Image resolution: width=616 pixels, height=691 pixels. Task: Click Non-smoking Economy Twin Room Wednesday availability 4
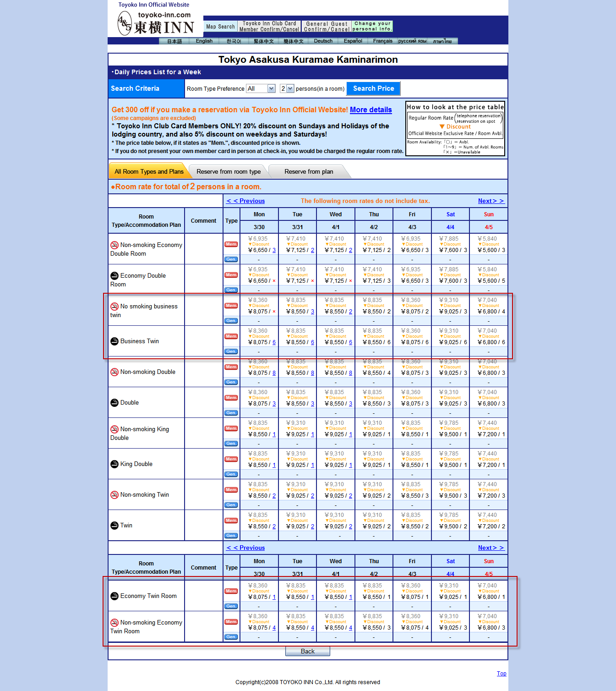pyautogui.click(x=350, y=628)
